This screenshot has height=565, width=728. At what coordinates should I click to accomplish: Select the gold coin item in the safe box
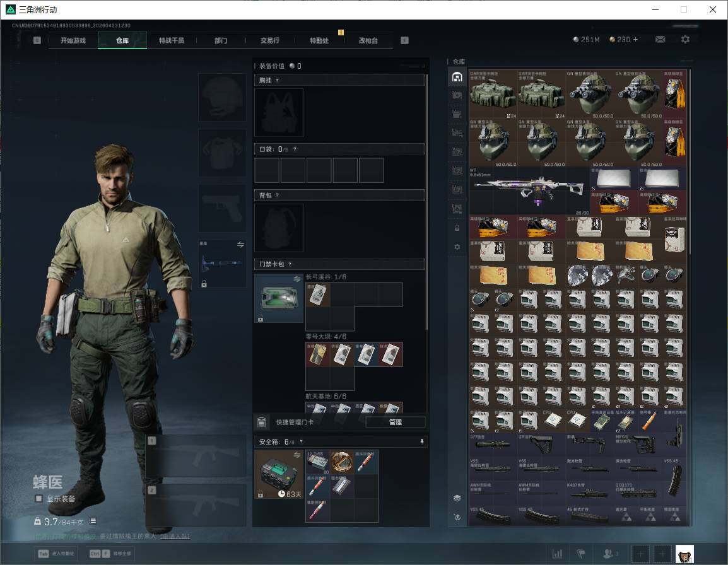pyautogui.click(x=342, y=462)
